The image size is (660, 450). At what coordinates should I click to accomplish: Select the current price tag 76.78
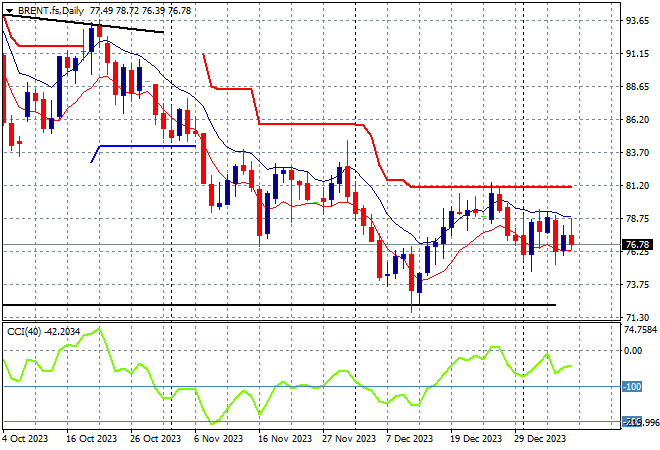(x=637, y=245)
